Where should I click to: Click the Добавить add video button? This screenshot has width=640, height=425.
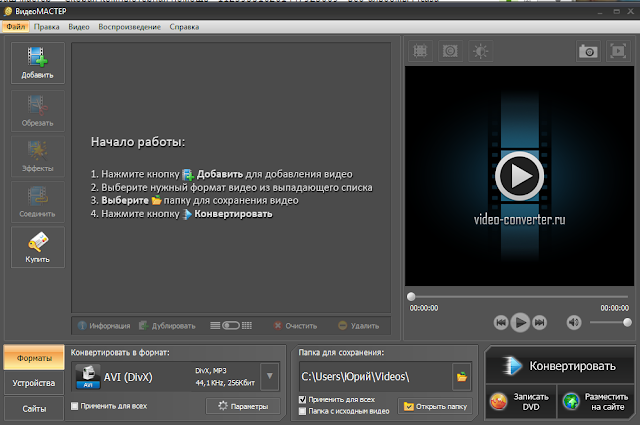coord(38,63)
